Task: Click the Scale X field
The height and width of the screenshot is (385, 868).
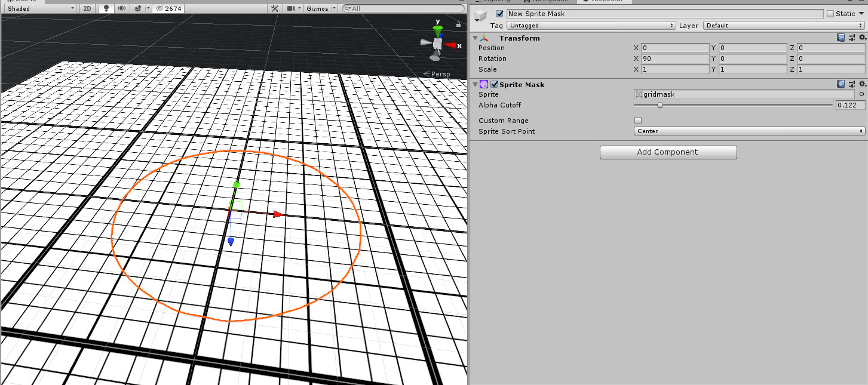Action: pyautogui.click(x=675, y=69)
